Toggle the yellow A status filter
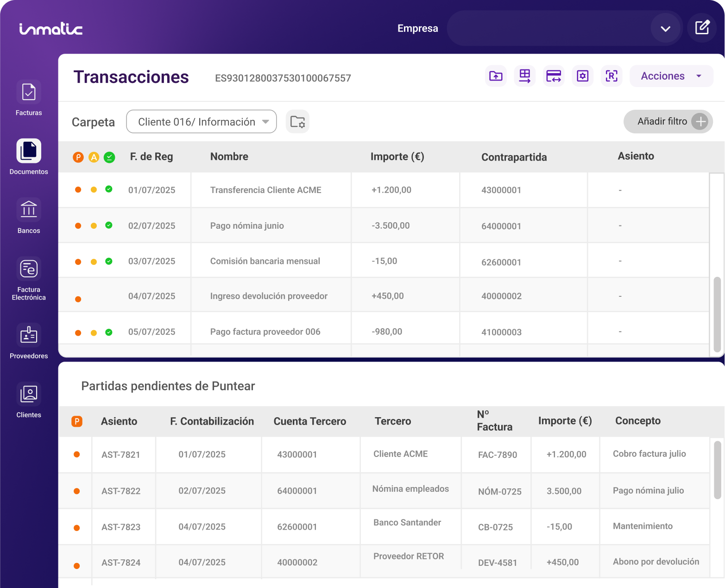The height and width of the screenshot is (588, 725). point(94,157)
